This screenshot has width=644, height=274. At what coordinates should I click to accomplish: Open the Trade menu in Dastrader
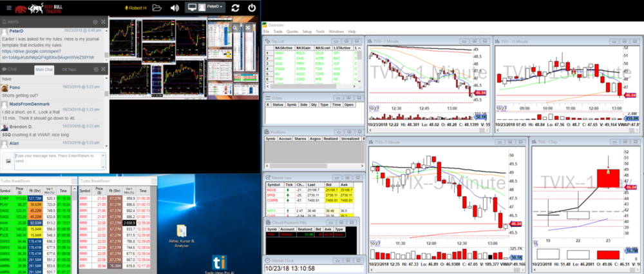278,32
